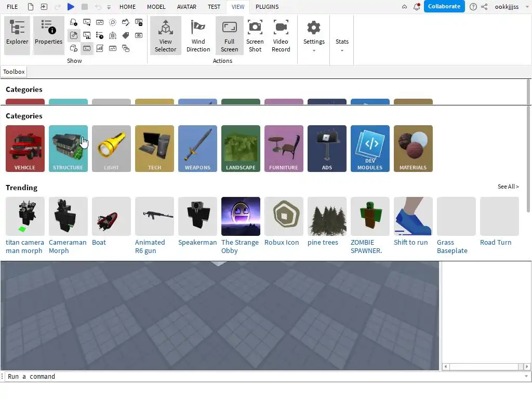Start Video Record
Screen dimensions: 532x399
pyautogui.click(x=281, y=35)
